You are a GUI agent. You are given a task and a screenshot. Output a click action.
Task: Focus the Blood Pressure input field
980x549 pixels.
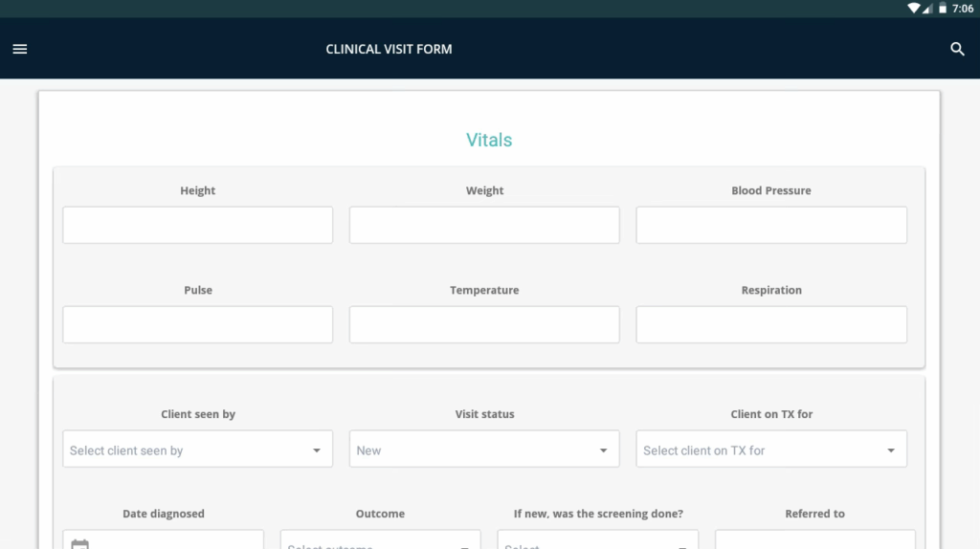click(771, 226)
